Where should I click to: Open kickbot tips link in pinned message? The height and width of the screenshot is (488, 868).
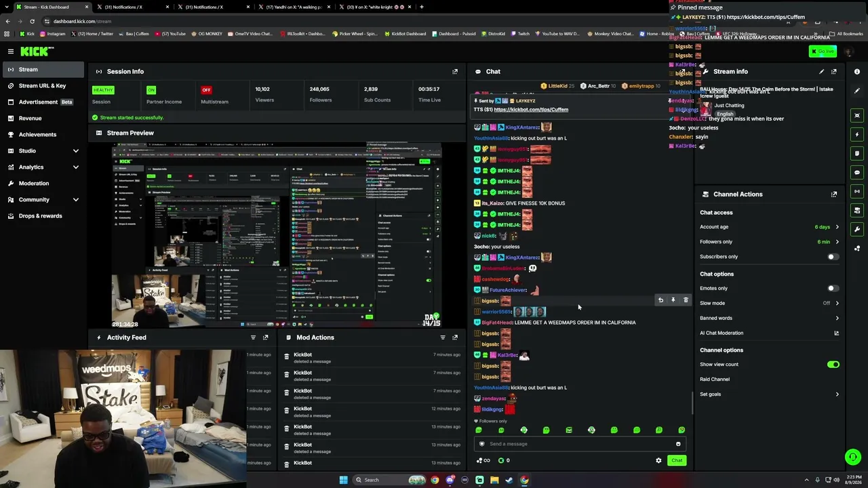click(531, 109)
